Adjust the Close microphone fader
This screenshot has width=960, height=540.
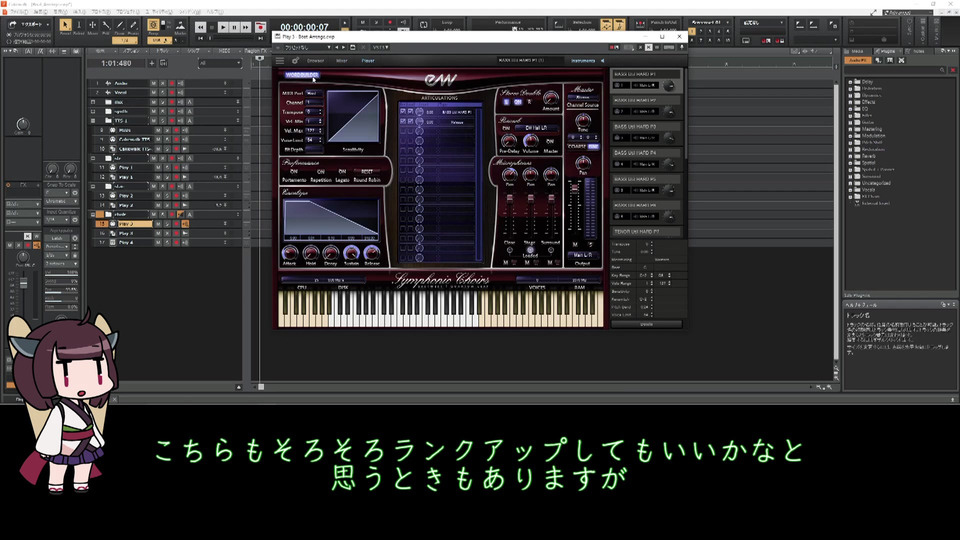point(509,200)
